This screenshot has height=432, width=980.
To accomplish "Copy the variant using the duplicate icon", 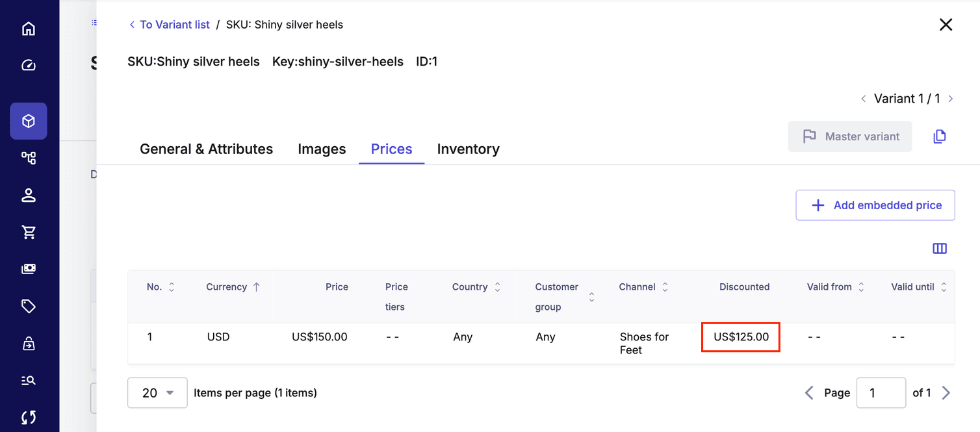I will pos(940,136).
